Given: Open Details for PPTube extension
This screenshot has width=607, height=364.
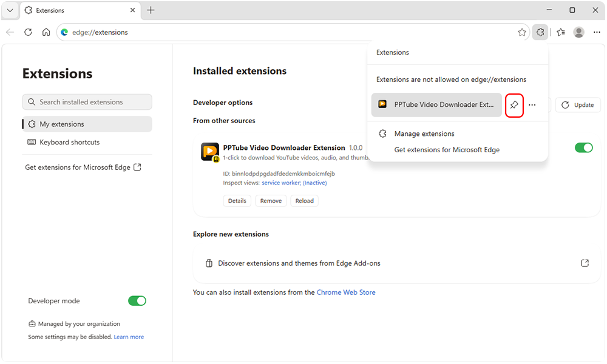Looking at the screenshot, I should 237,201.
